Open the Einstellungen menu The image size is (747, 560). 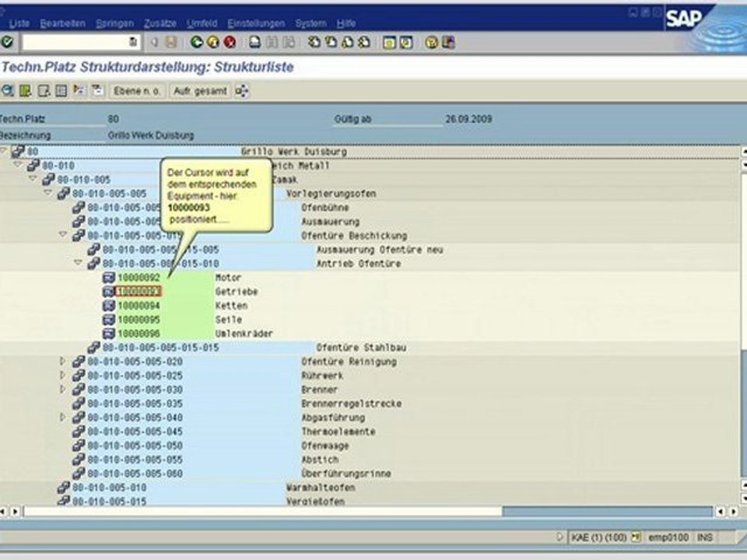256,23
